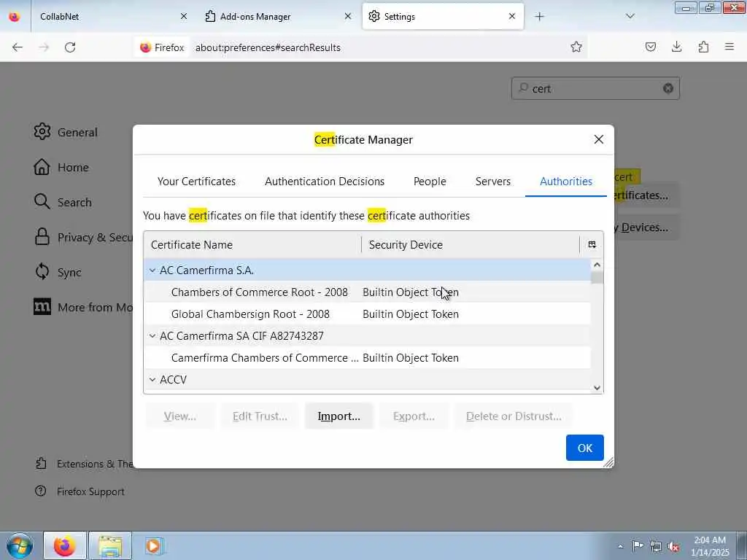
Task: Sort by Certificate Name column
Action: [252, 245]
